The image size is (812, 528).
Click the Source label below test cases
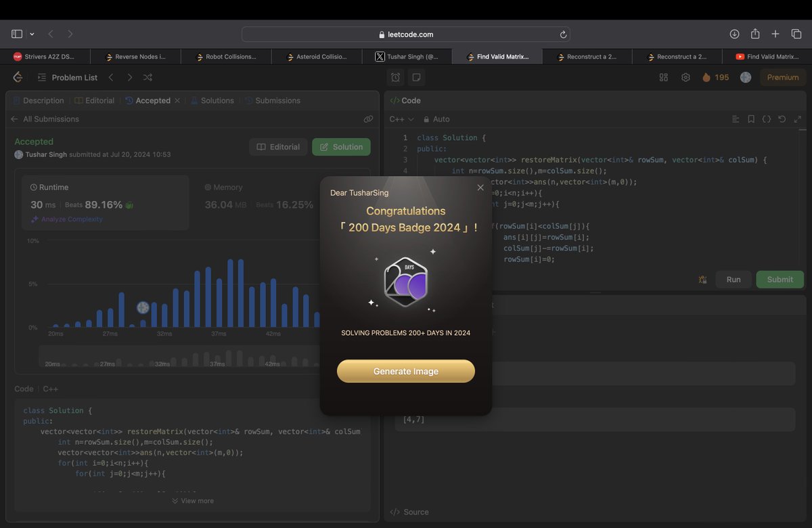tap(409, 512)
